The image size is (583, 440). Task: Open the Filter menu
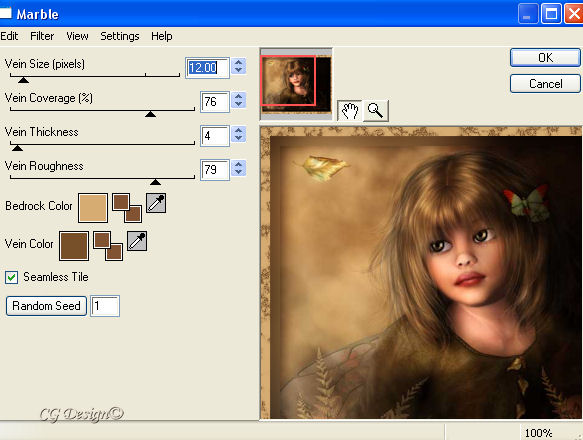(x=42, y=36)
